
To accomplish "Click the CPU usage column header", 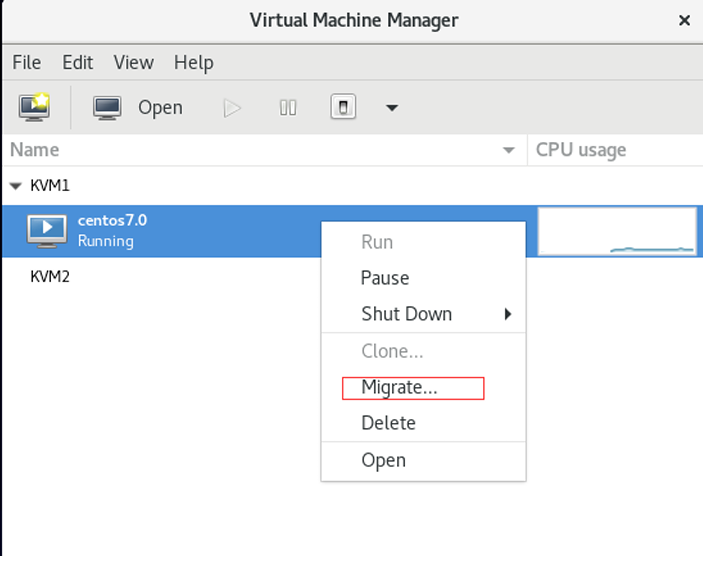I will (x=615, y=150).
